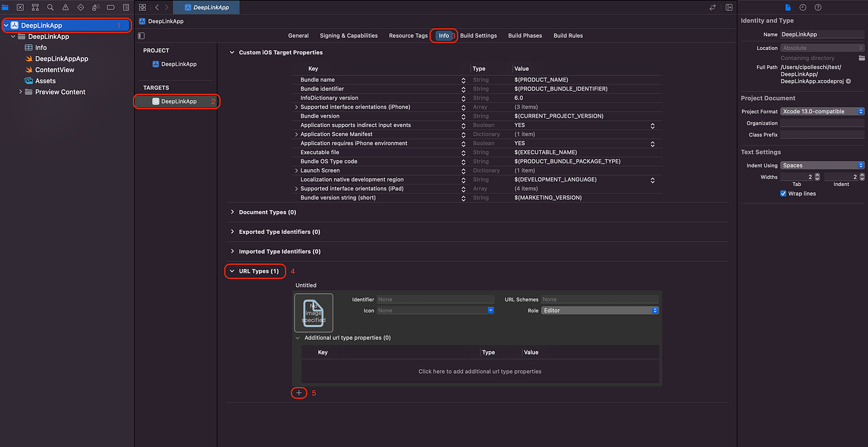Open the Breakpoint navigator
This screenshot has height=447, width=868.
coord(109,7)
